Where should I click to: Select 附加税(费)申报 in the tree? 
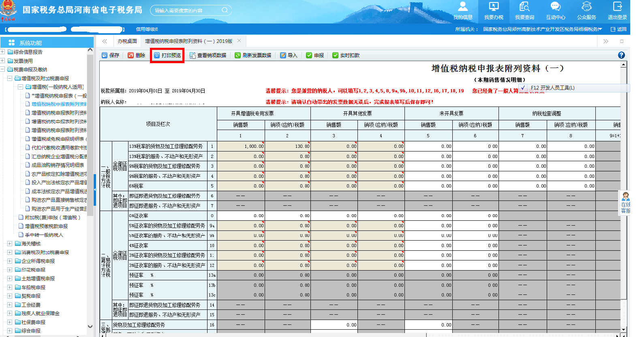tap(53, 218)
